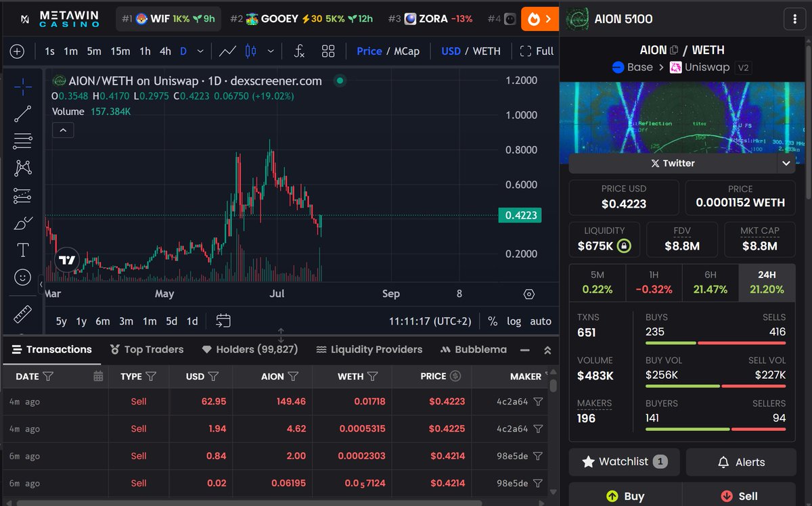Viewport: 812px width, 506px height.
Task: Select candlestick chart style icon
Action: (250, 51)
